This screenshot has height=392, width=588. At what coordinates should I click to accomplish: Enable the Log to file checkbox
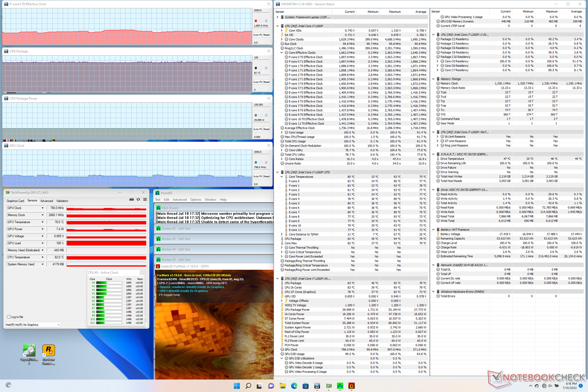[9, 317]
